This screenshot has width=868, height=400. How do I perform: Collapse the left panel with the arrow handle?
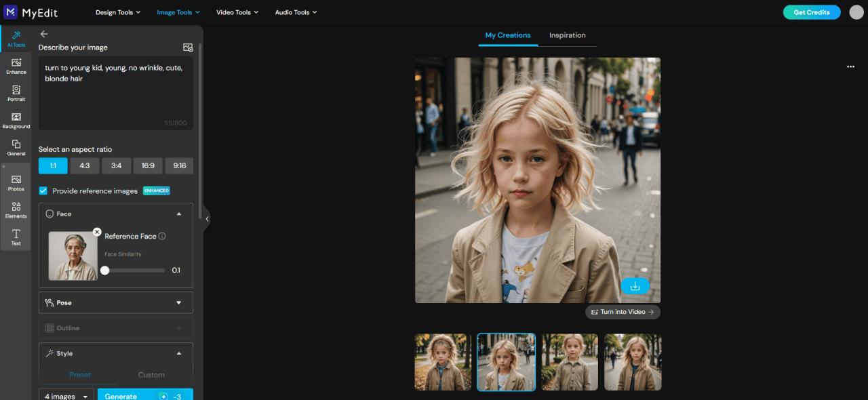click(x=207, y=218)
